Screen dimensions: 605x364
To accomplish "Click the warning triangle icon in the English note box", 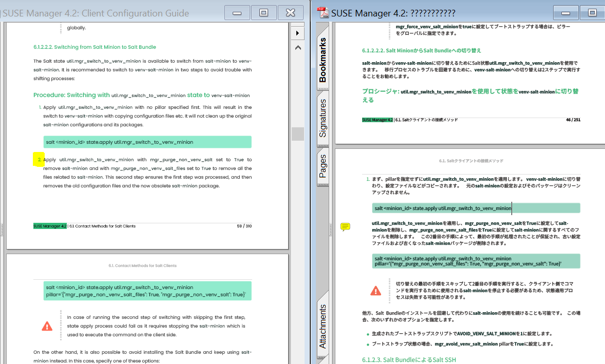I will click(47, 325).
